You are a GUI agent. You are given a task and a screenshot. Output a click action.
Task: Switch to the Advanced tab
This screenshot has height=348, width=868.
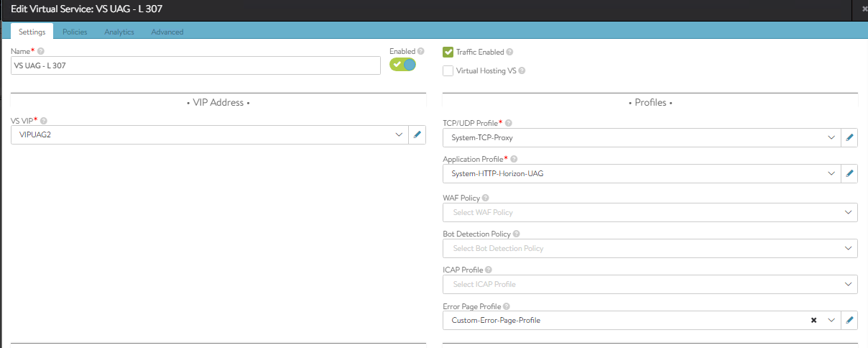click(167, 32)
